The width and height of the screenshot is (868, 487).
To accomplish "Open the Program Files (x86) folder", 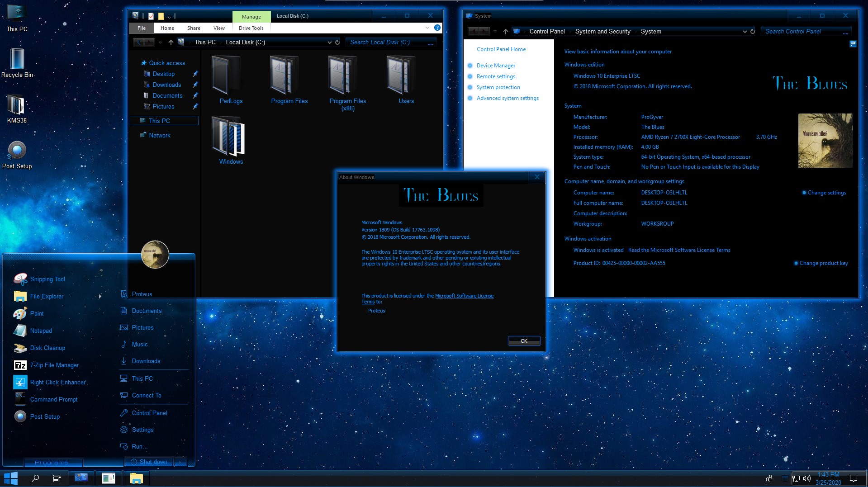I will tap(347, 83).
